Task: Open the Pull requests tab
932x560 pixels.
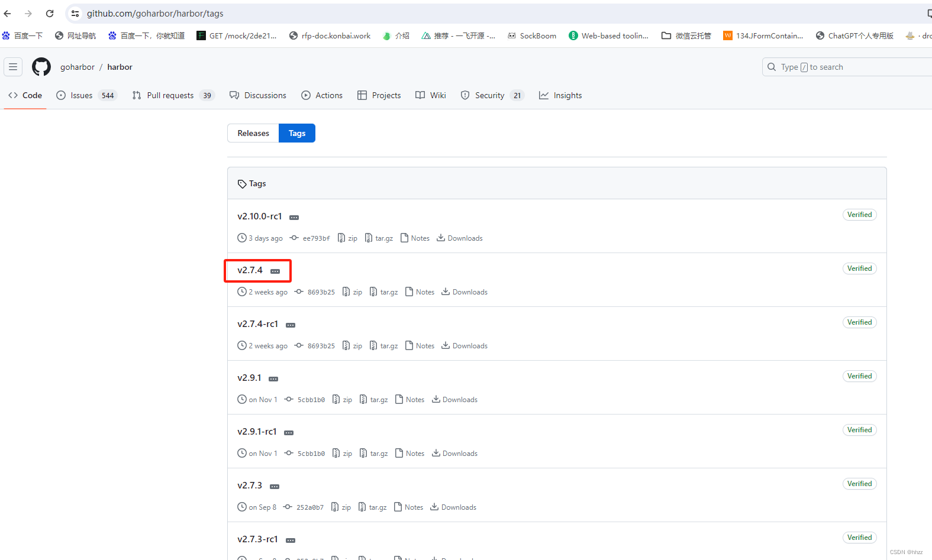Action: (173, 95)
